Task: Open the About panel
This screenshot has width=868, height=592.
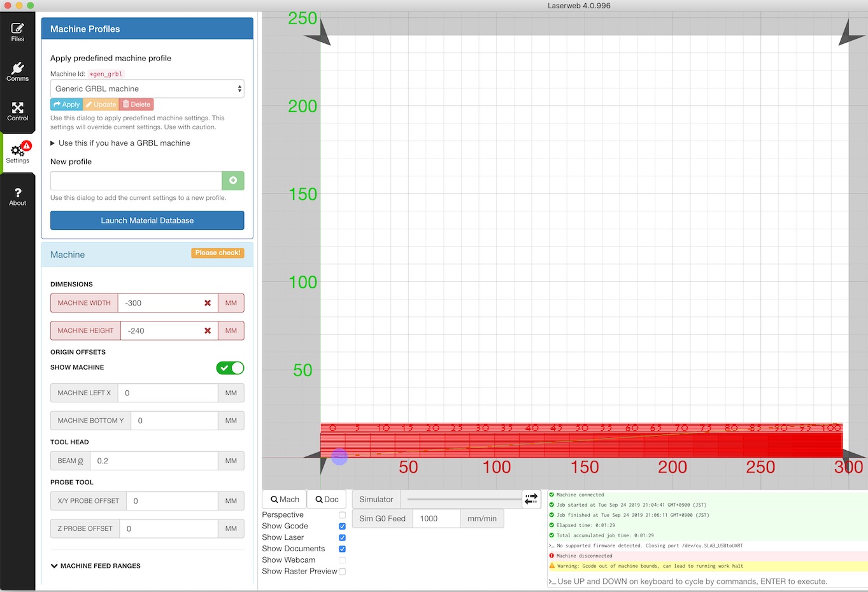Action: [x=17, y=194]
